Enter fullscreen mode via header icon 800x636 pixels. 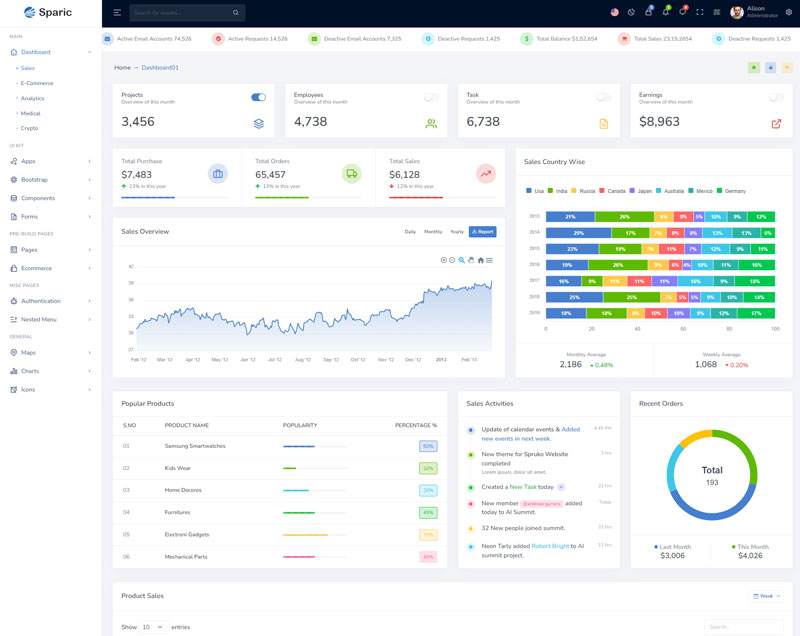(699, 12)
